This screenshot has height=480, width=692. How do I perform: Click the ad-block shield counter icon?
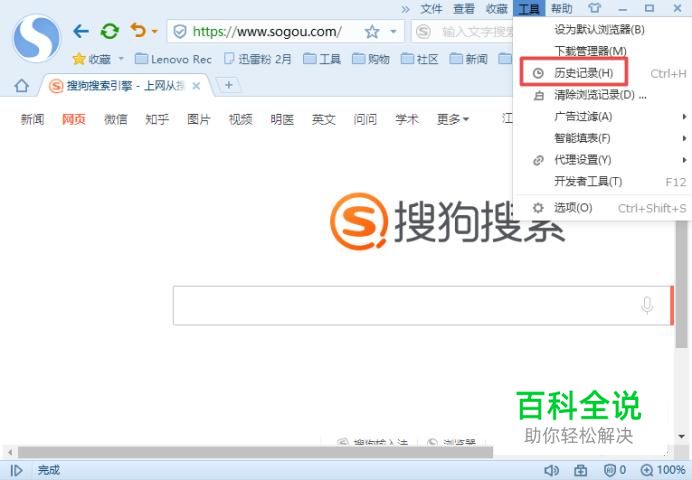(x=614, y=470)
